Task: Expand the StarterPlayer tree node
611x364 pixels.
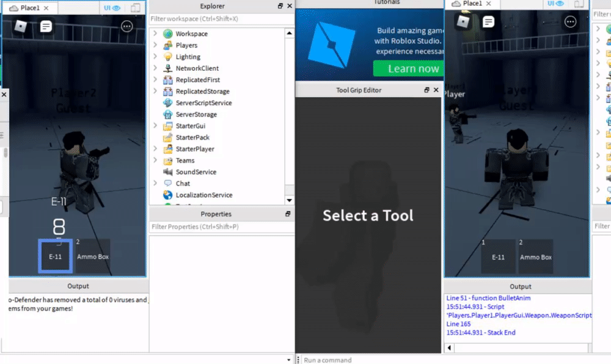Action: pyautogui.click(x=155, y=148)
